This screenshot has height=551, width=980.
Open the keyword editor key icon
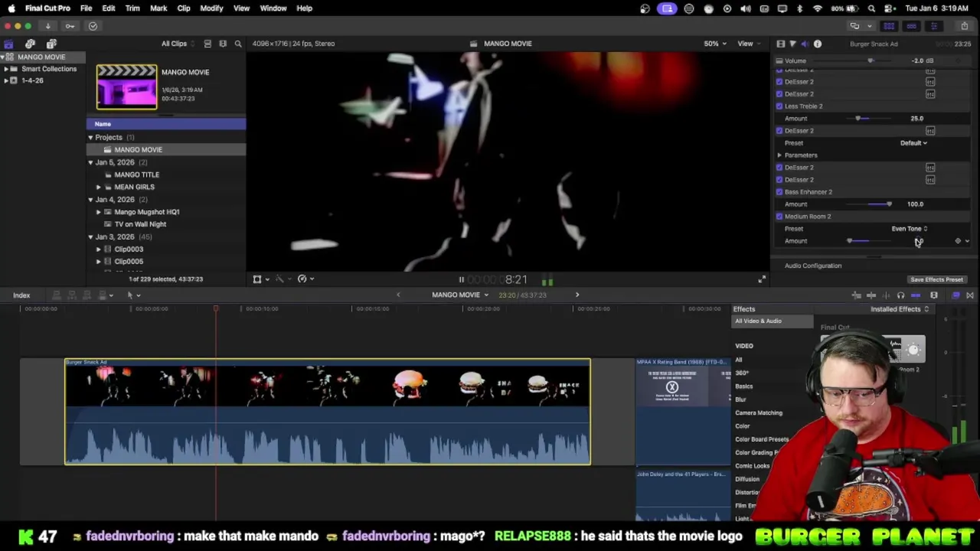[70, 26]
